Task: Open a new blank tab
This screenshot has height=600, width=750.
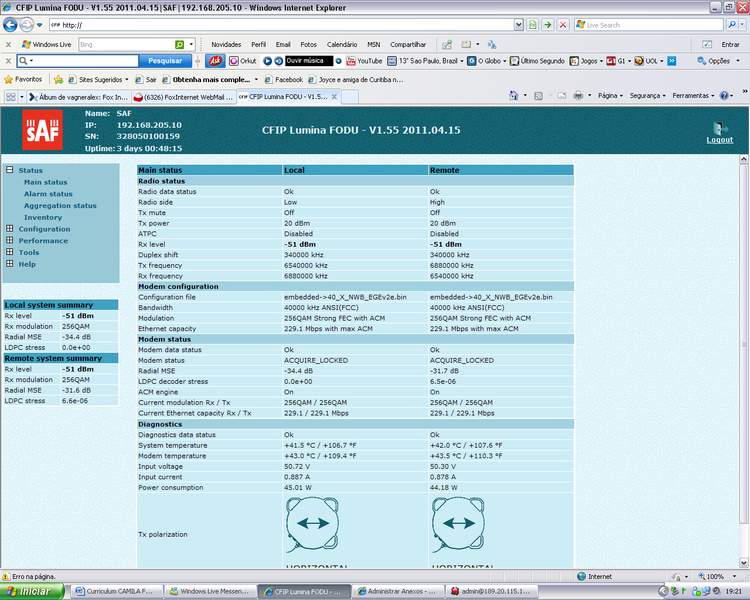Action: coord(350,97)
